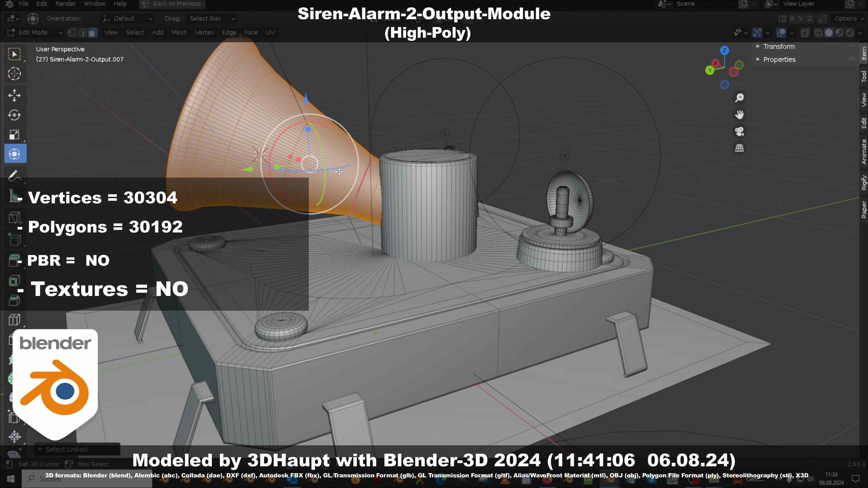Select the Select Box tool in the left toolbar
868x488 pixels.
point(14,54)
